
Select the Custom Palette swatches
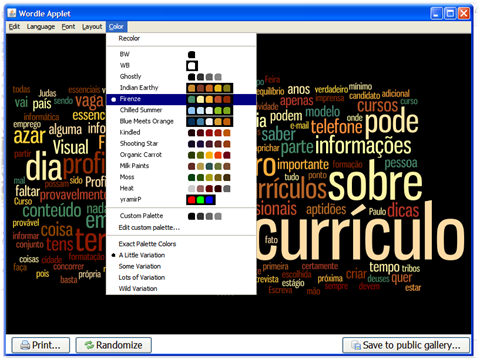pyautogui.click(x=205, y=216)
